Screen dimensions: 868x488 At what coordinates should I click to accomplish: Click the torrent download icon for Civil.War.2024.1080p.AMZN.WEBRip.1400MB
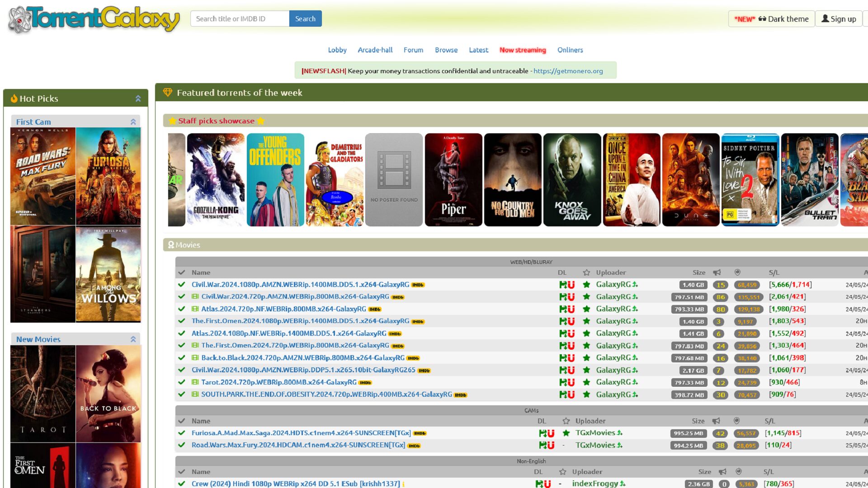(x=563, y=285)
